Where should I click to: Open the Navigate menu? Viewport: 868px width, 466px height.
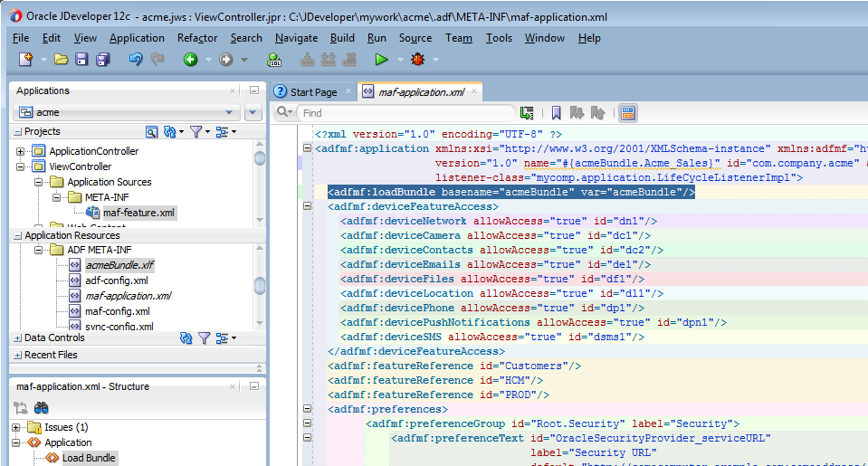(x=296, y=38)
